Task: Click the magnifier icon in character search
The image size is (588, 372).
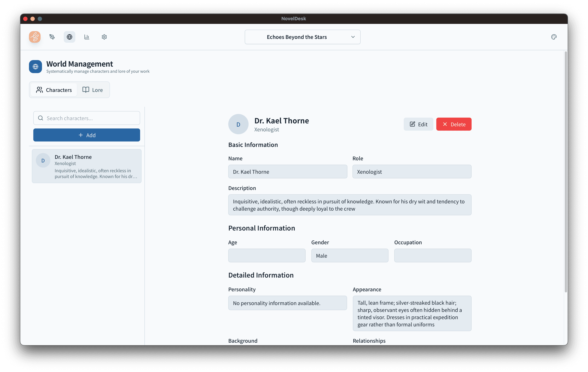Action: (x=41, y=118)
